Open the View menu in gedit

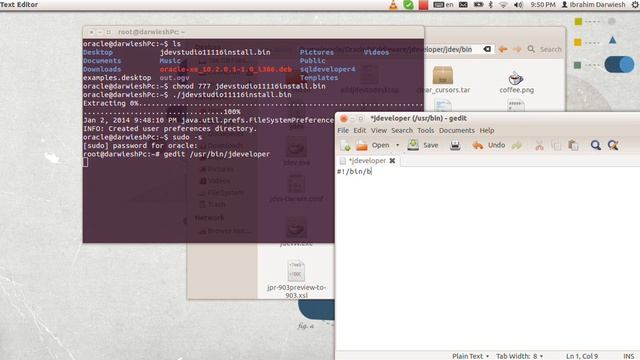pos(378,131)
